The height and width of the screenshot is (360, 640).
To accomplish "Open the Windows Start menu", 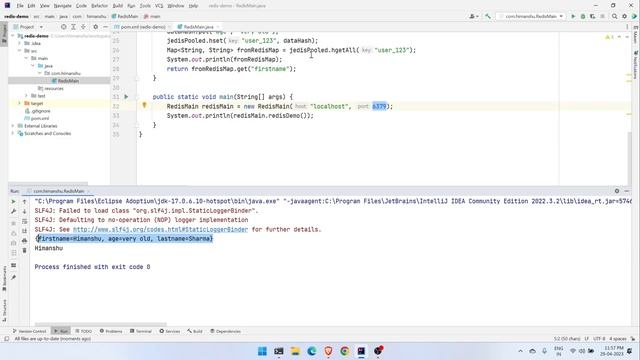I will pyautogui.click(x=262, y=351).
